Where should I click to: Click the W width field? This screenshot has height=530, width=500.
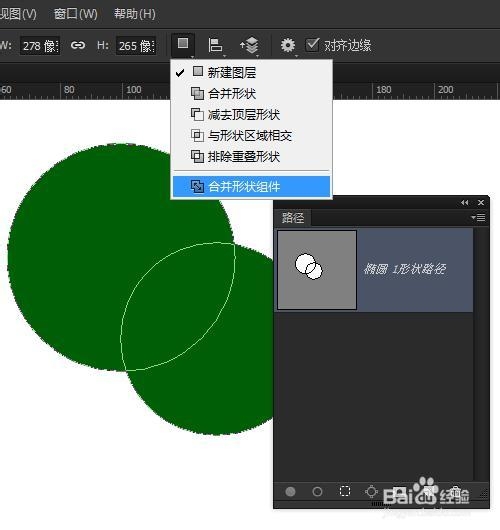tap(40, 46)
